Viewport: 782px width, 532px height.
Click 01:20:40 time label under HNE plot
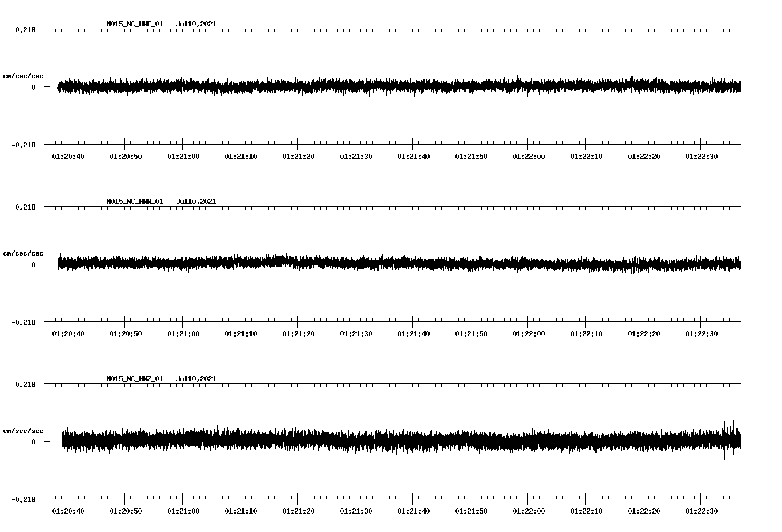pos(68,157)
